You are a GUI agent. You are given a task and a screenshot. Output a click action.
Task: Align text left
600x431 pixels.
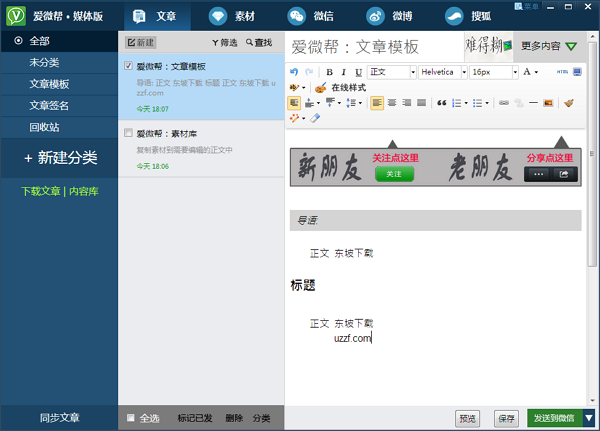point(377,103)
